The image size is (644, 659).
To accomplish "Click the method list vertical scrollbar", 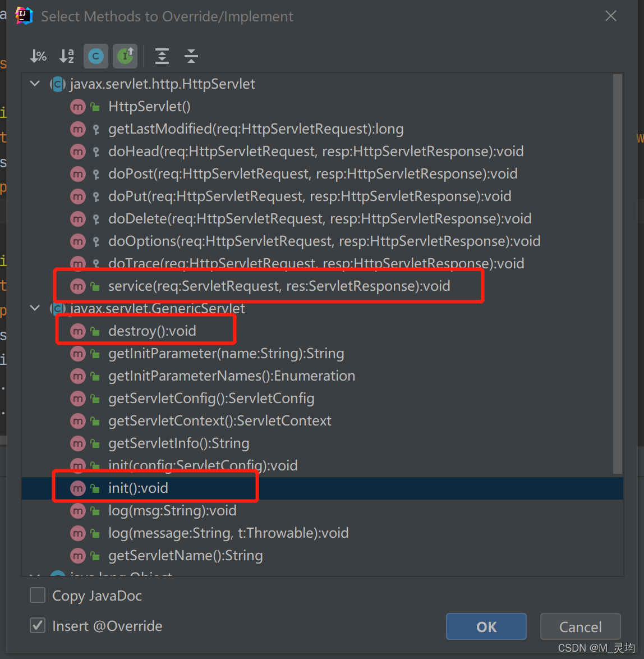I will (x=617, y=274).
